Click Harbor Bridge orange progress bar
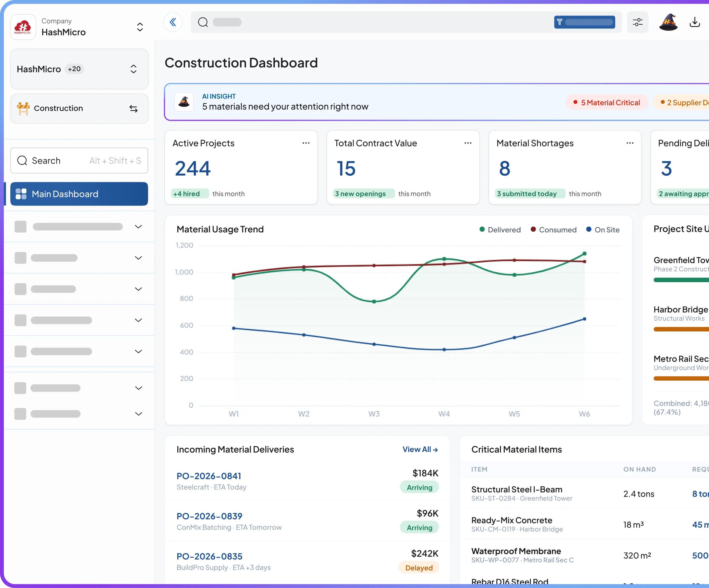 click(x=681, y=329)
